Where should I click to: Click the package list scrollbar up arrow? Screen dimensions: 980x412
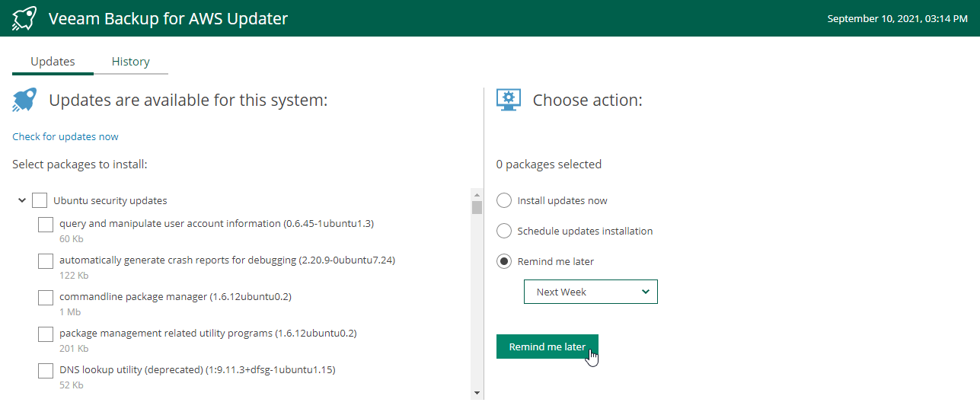(x=477, y=193)
